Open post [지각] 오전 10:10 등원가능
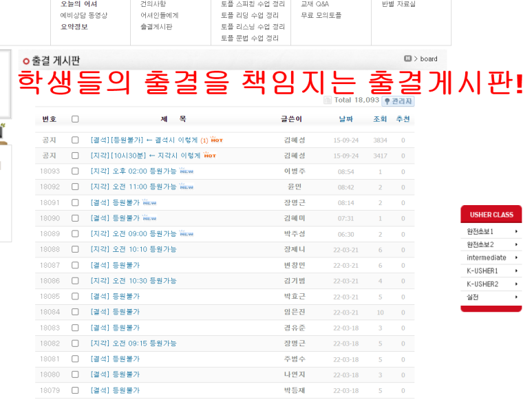The width and height of the screenshot is (532, 402). [134, 250]
